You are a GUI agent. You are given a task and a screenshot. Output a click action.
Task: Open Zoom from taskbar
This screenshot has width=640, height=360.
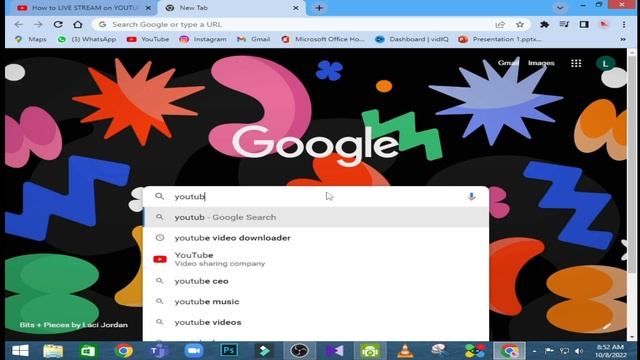tap(194, 351)
